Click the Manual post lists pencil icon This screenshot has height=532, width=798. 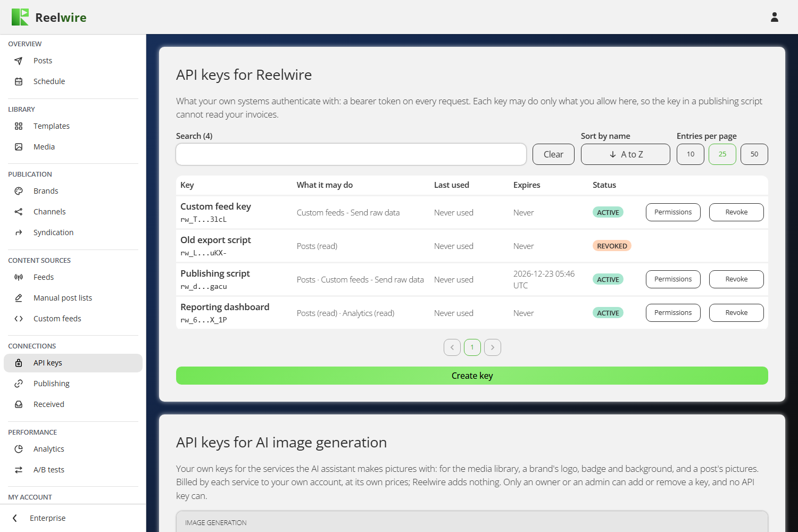pos(19,298)
